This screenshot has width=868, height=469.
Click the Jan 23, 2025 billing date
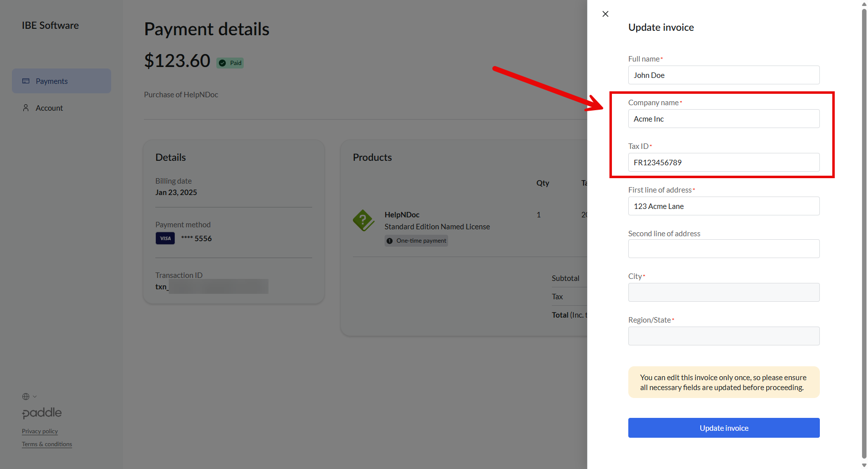click(x=176, y=193)
